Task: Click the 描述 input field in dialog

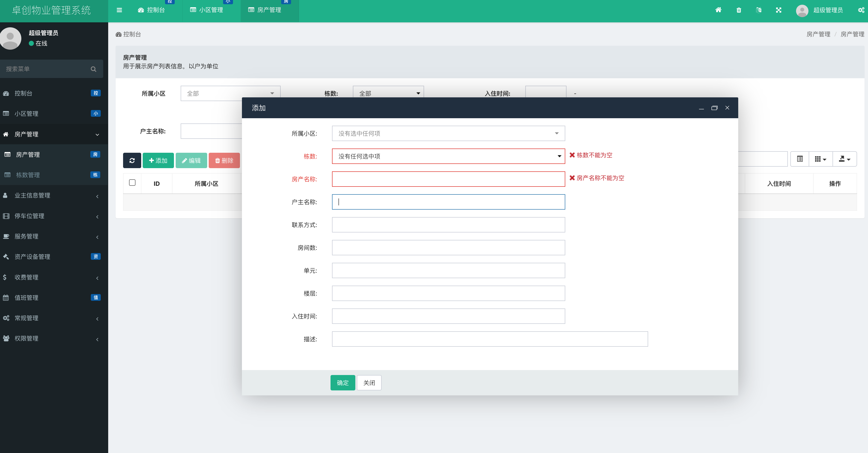Action: [490, 339]
